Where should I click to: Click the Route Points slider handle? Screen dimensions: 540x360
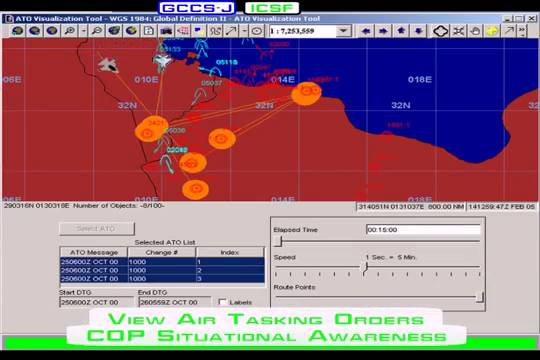click(480, 297)
